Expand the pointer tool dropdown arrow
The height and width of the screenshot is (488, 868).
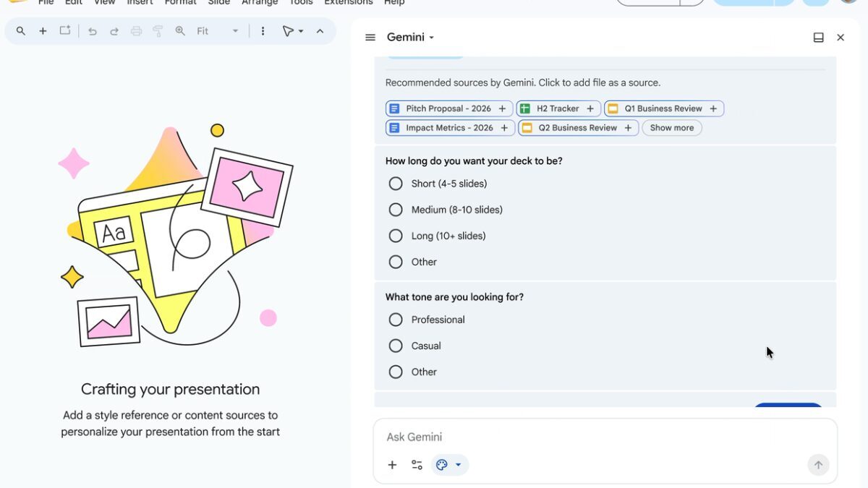pos(301,31)
